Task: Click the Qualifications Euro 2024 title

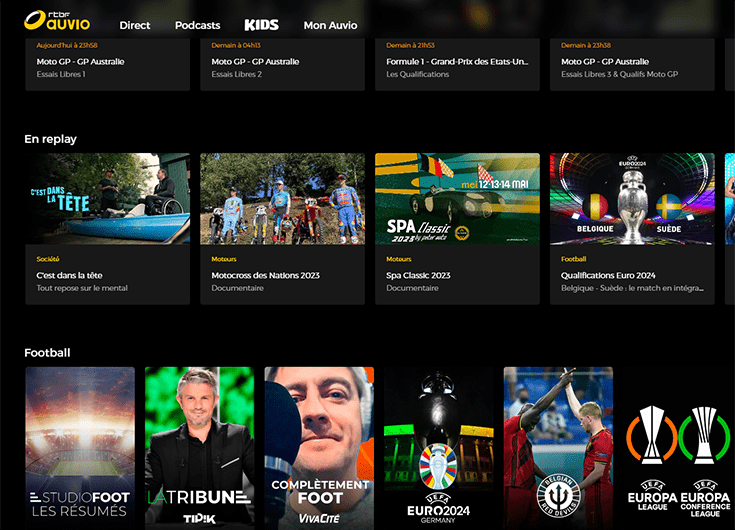Action: pos(608,276)
